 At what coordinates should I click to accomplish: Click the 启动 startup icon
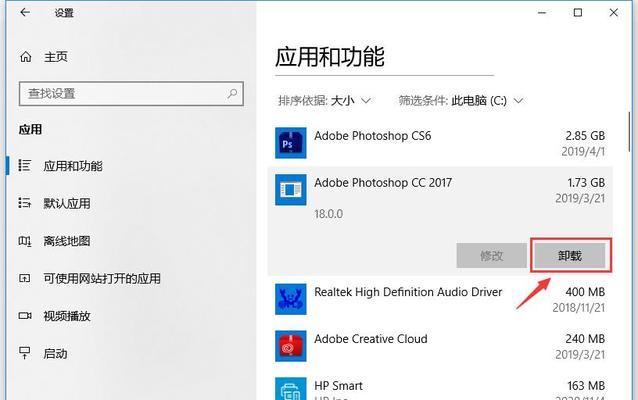24,353
